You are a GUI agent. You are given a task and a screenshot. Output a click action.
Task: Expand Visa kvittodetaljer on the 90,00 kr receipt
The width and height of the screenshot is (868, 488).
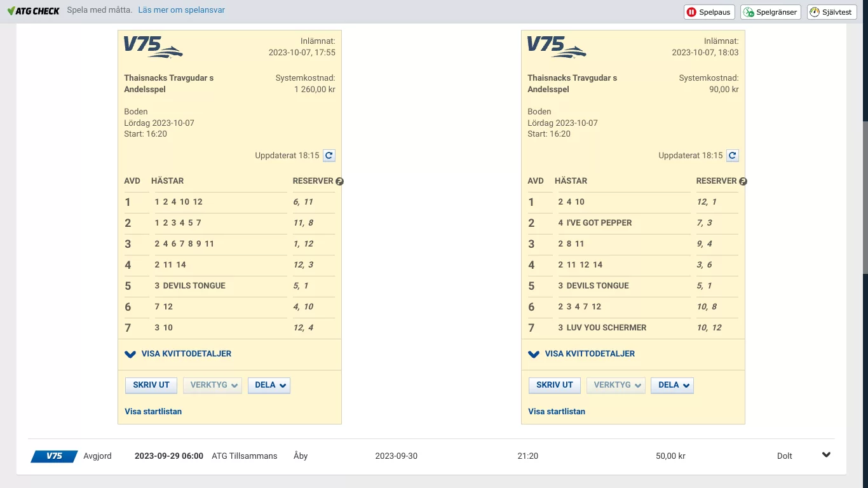click(581, 354)
